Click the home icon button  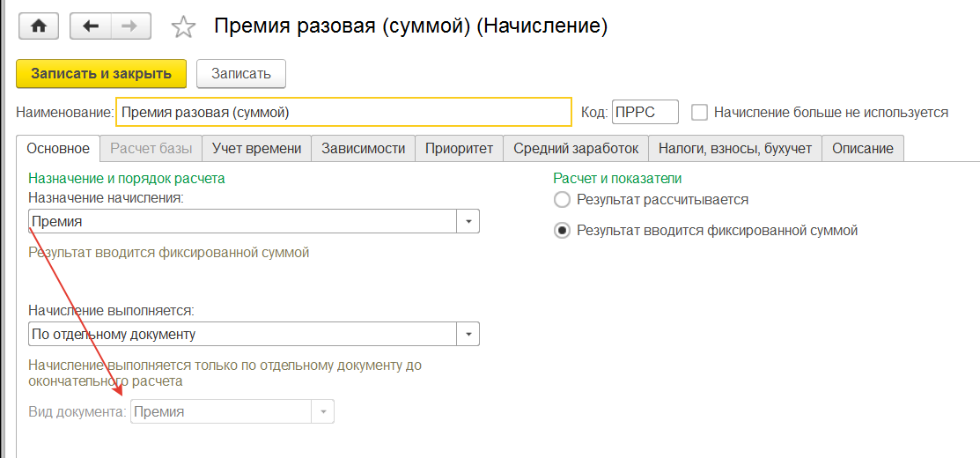pyautogui.click(x=39, y=26)
